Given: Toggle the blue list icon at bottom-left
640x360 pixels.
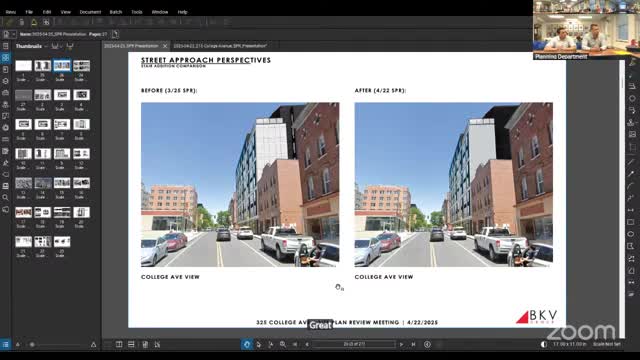Looking at the screenshot, I should coord(5,344).
